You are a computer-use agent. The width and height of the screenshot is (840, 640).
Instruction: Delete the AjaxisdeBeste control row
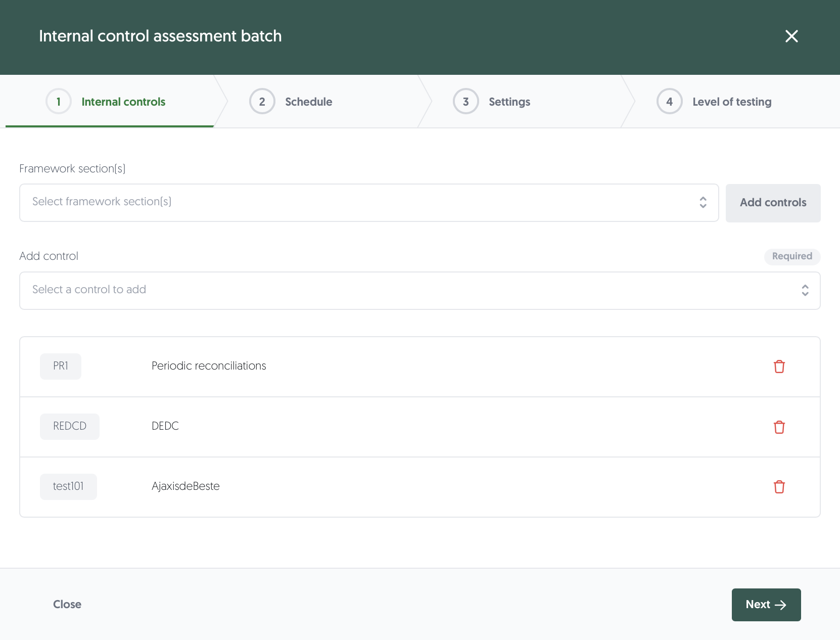[779, 487]
